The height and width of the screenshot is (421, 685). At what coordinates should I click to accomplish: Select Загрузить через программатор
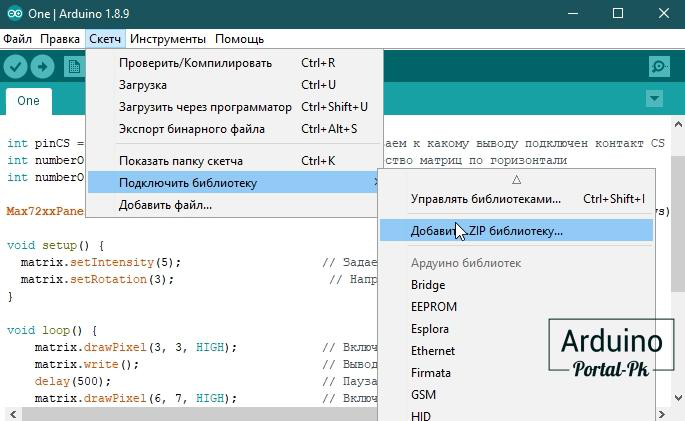(235, 107)
